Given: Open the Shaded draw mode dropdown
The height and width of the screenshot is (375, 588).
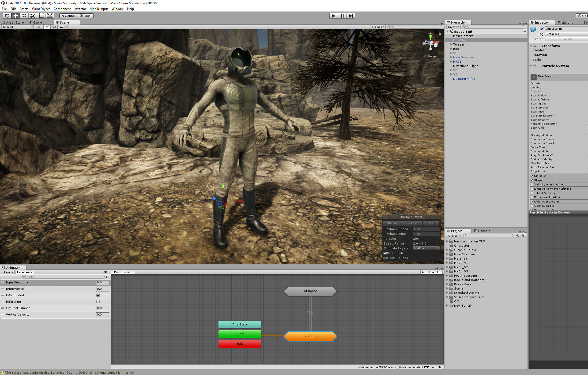Looking at the screenshot, I should point(17,27).
